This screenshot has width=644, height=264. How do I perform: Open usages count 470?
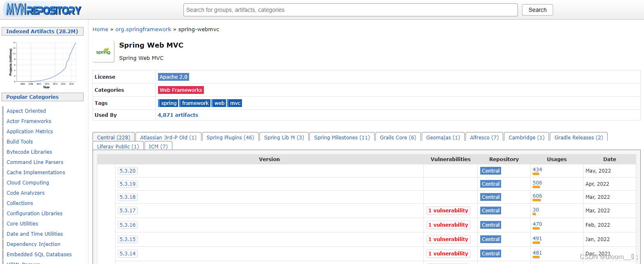pos(537,224)
